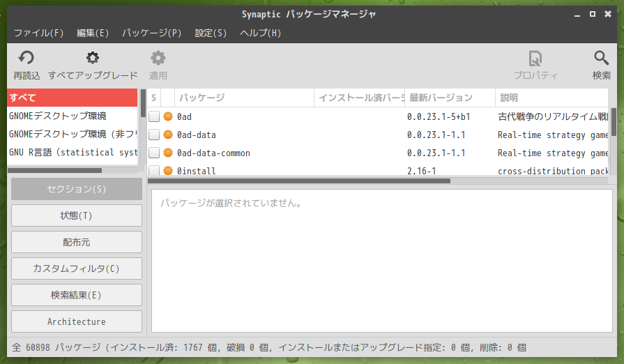Click the すべてアップグレード gear icon
The width and height of the screenshot is (624, 364).
[92, 58]
